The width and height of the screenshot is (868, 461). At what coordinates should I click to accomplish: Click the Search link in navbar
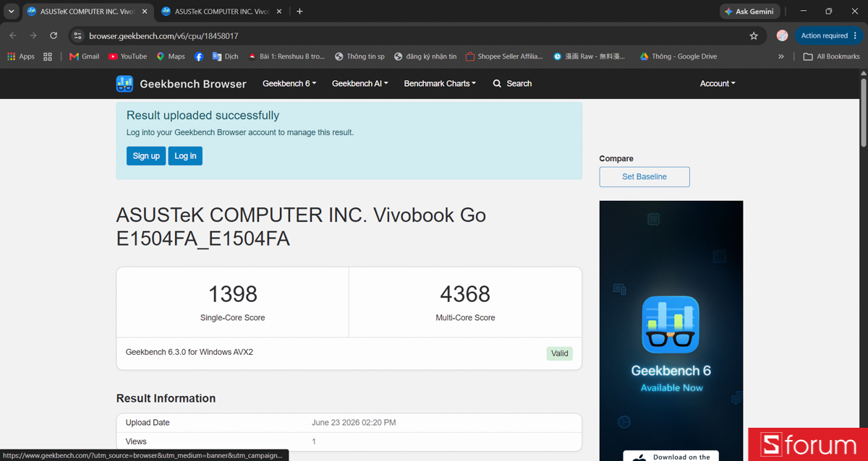tap(512, 84)
